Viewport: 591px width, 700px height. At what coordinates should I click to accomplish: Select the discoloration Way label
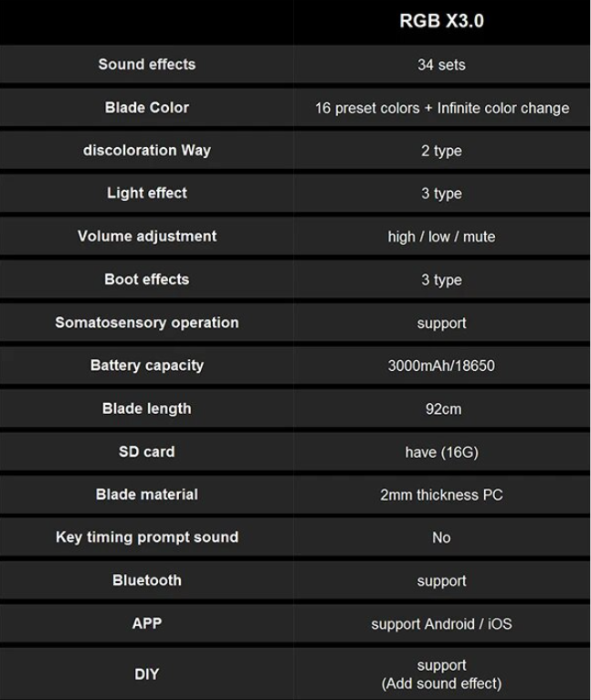click(x=147, y=150)
